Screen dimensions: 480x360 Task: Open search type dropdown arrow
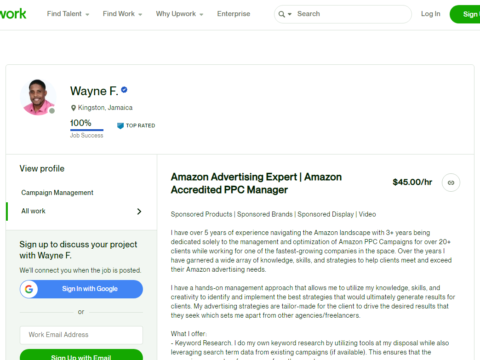coord(290,14)
